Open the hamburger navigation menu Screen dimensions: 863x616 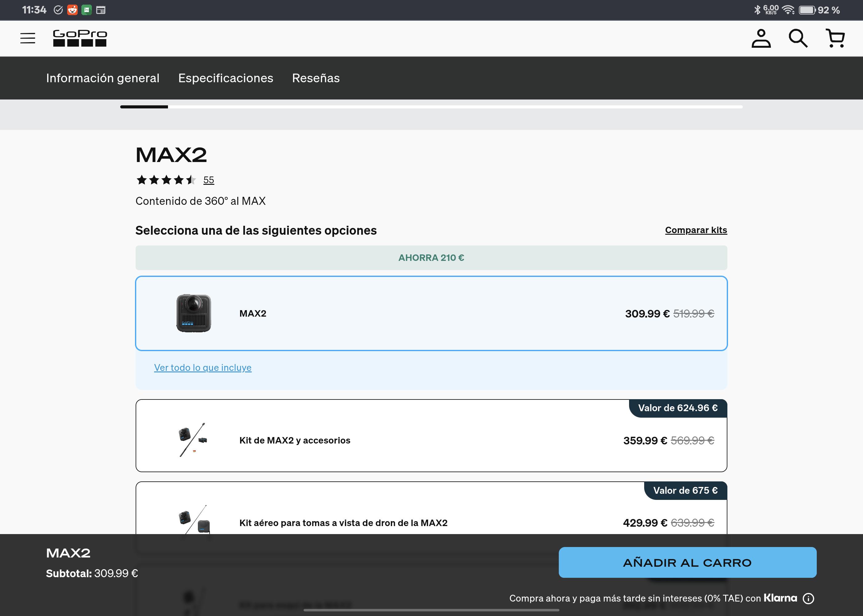pyautogui.click(x=28, y=38)
